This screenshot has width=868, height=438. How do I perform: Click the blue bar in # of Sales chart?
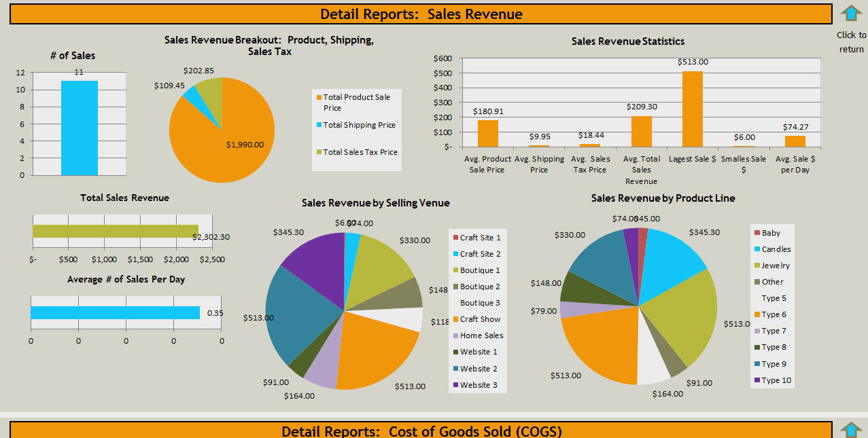click(80, 128)
